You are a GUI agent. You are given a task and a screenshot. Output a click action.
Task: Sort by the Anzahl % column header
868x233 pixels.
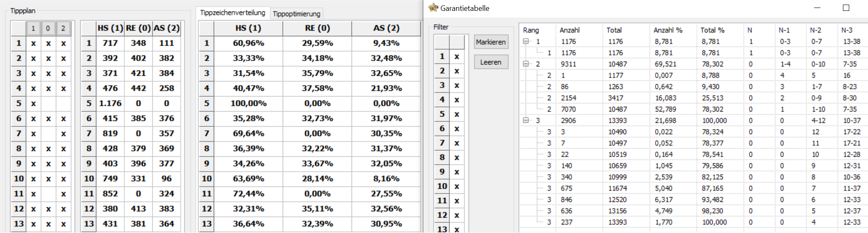tap(668, 30)
